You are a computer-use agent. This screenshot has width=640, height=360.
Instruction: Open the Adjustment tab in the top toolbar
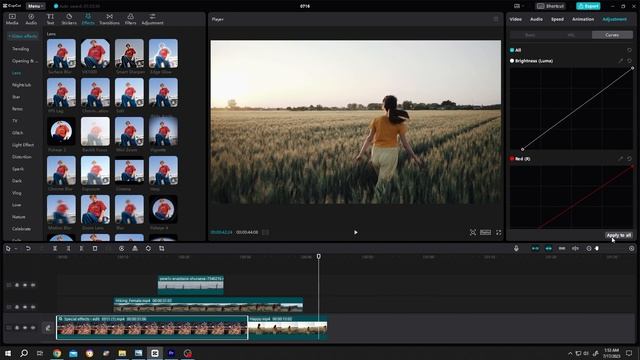[x=152, y=19]
